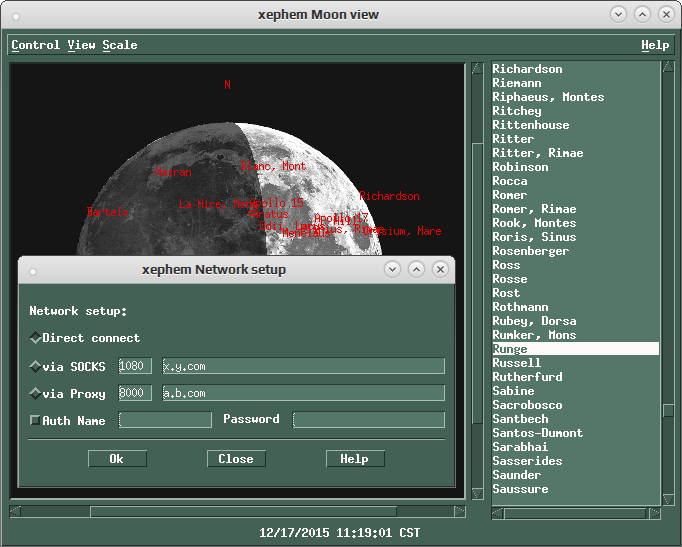Viewport: 682px width, 547px height.
Task: Click the Richardson label on moon image
Action: pos(389,196)
